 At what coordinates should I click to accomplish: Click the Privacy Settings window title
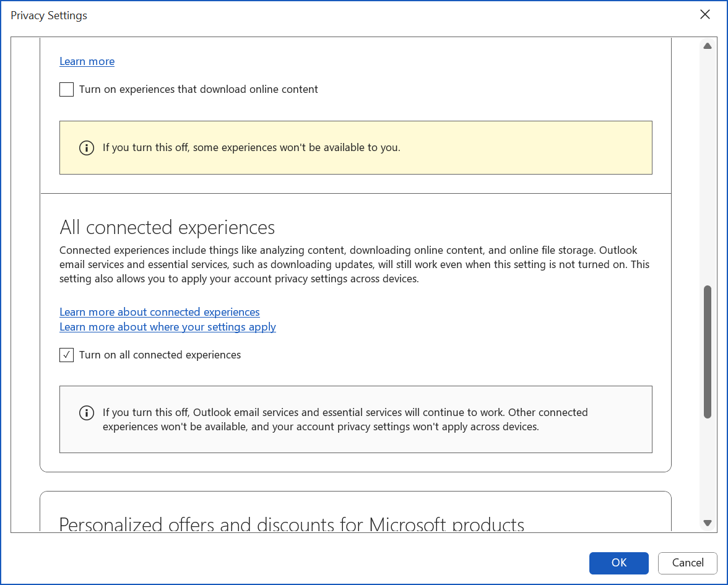tap(49, 15)
